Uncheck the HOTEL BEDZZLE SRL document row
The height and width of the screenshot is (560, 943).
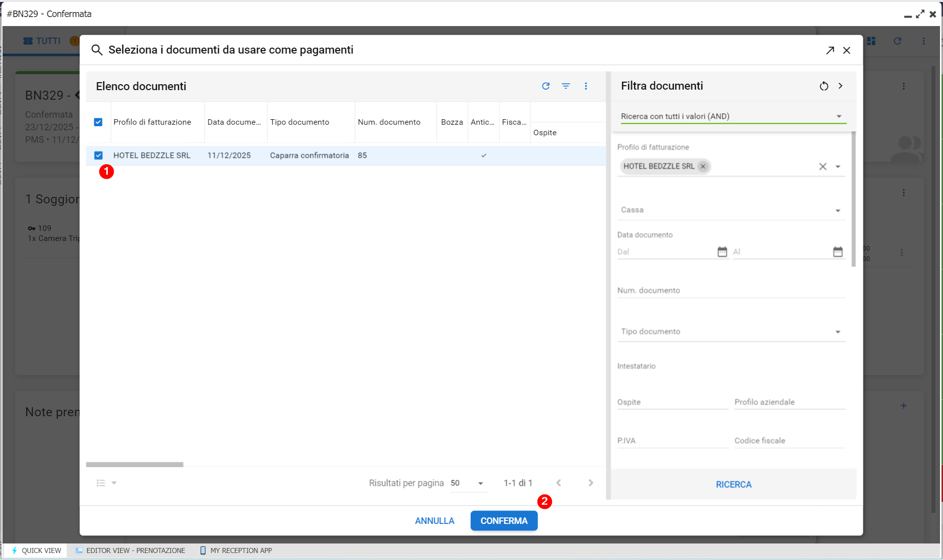pos(98,155)
